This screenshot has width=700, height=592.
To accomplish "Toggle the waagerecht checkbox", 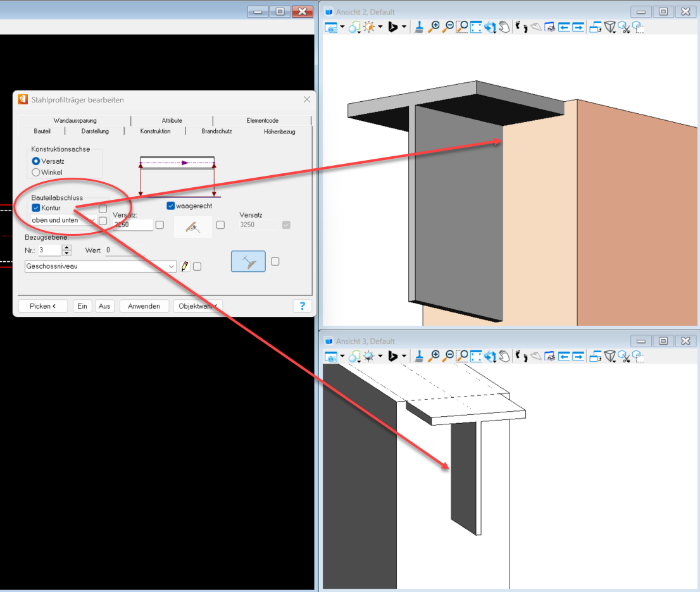I will coord(171,206).
